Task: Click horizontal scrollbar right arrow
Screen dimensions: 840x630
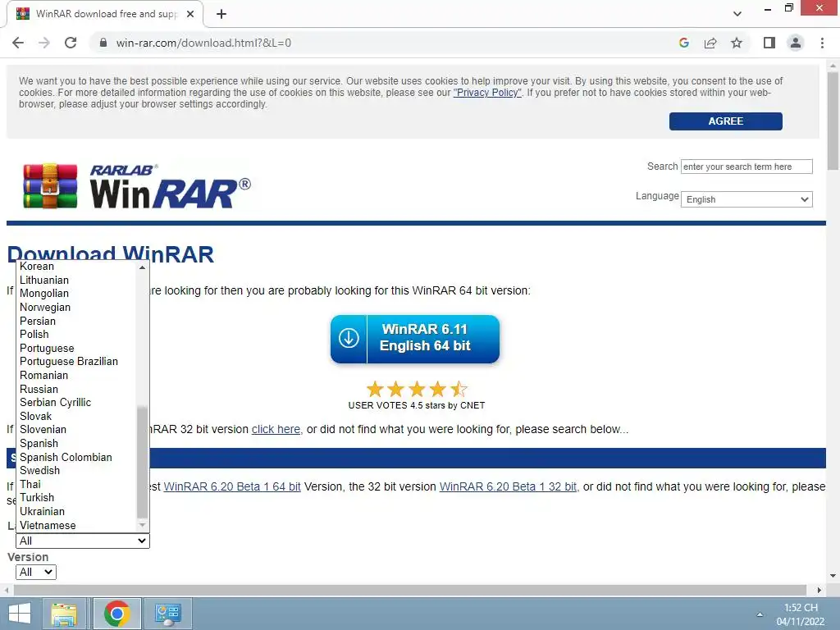Action: pyautogui.click(x=819, y=591)
